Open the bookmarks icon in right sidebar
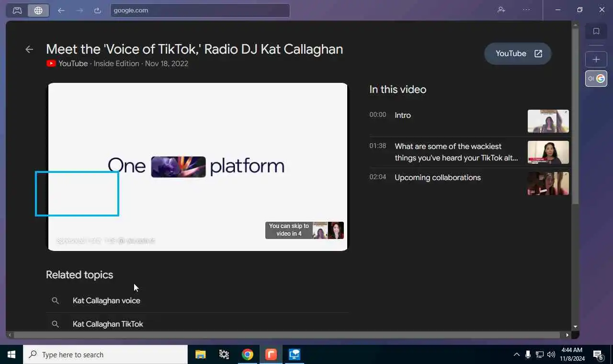The image size is (613, 364). 596,31
